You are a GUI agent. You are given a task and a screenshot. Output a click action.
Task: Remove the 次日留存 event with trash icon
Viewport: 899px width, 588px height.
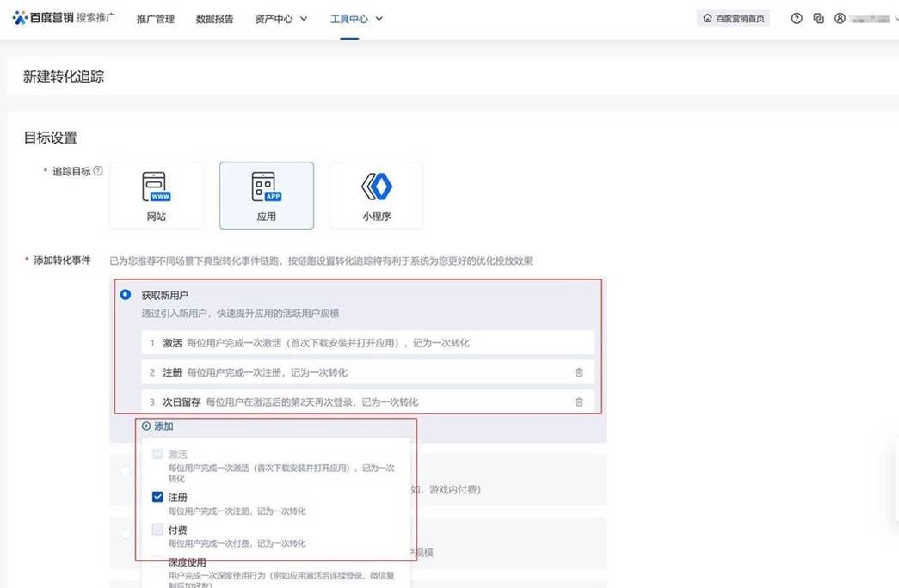pyautogui.click(x=579, y=401)
